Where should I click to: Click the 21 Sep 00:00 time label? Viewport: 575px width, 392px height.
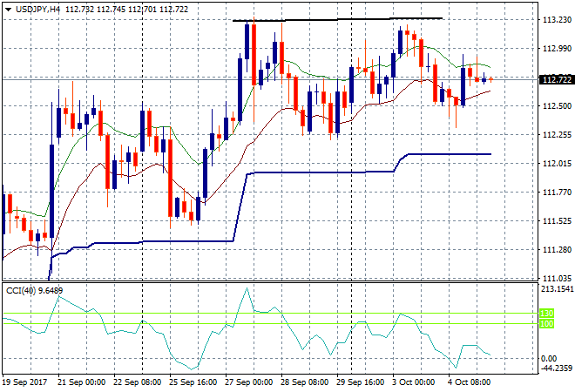click(x=81, y=382)
